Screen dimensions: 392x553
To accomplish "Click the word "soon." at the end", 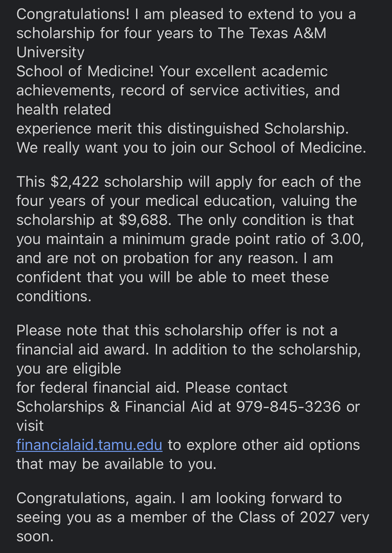I will [35, 537].
